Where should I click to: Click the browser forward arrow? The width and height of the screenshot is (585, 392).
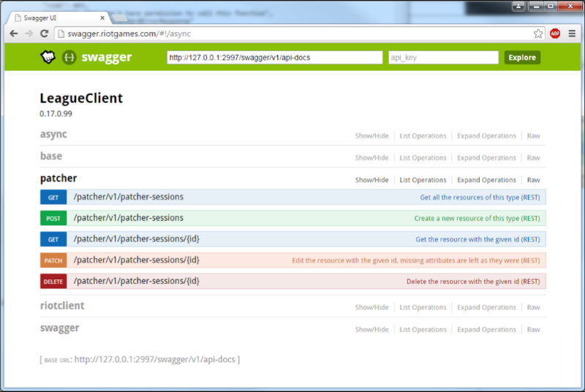click(x=29, y=34)
